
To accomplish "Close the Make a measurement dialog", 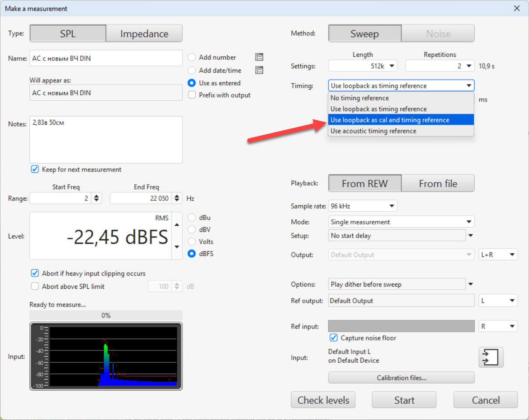I will (x=517, y=8).
